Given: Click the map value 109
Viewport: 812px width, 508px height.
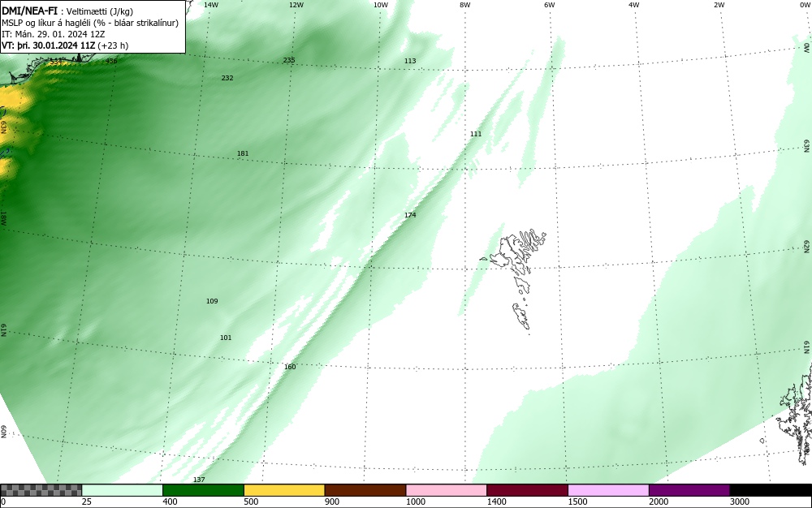Looking at the screenshot, I should point(212,300).
